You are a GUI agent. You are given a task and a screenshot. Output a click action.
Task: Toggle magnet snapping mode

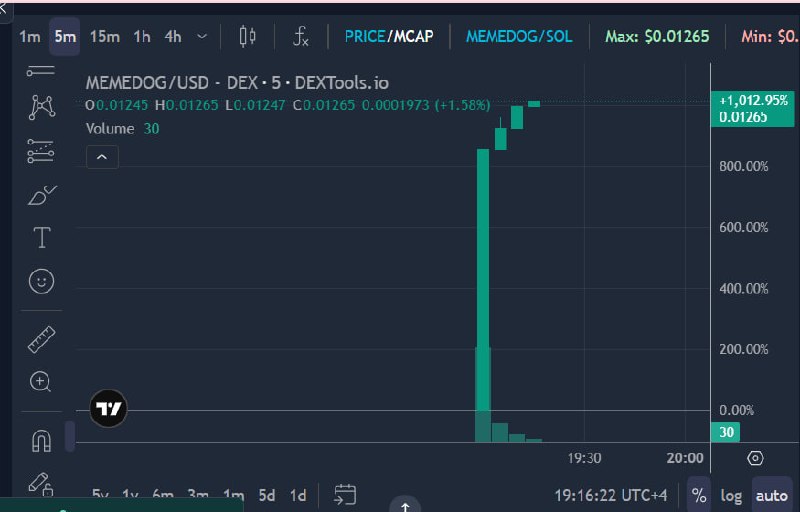click(x=41, y=441)
